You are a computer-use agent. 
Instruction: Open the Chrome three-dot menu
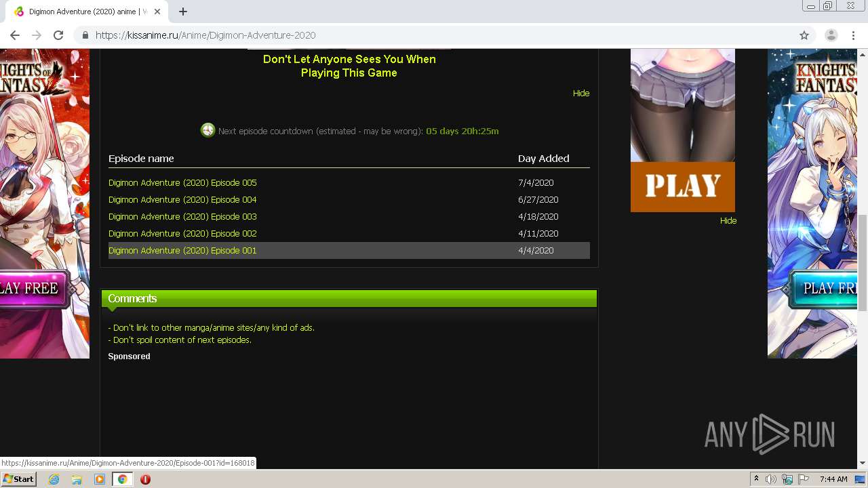pos(853,35)
